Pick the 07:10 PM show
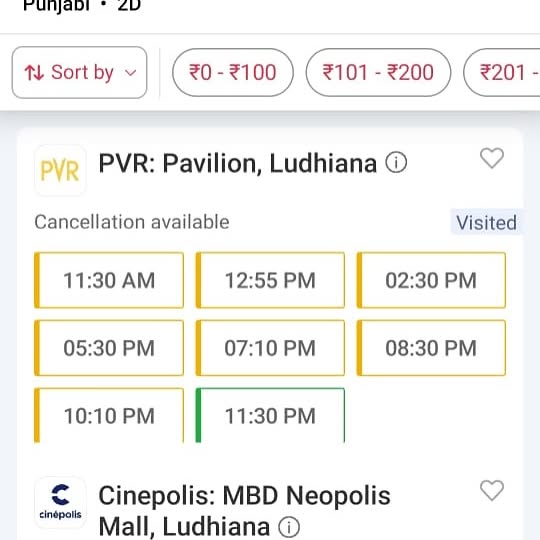Image resolution: width=540 pixels, height=540 pixels. tap(270, 348)
